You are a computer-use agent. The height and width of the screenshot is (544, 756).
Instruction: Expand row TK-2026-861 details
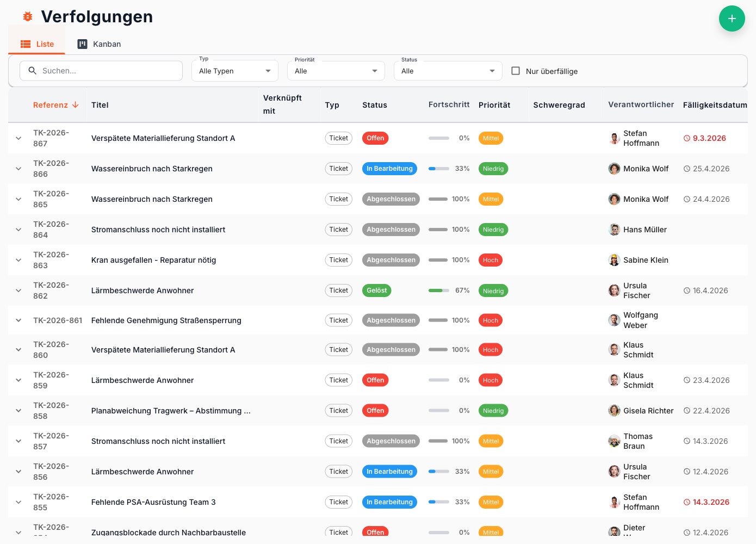click(x=18, y=320)
